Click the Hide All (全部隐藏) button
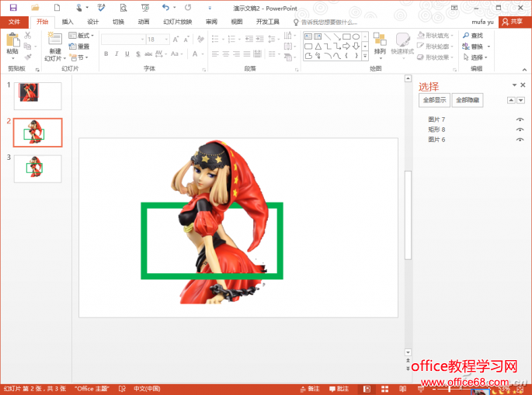Screen dimensions: 532x395 [x=467, y=100]
